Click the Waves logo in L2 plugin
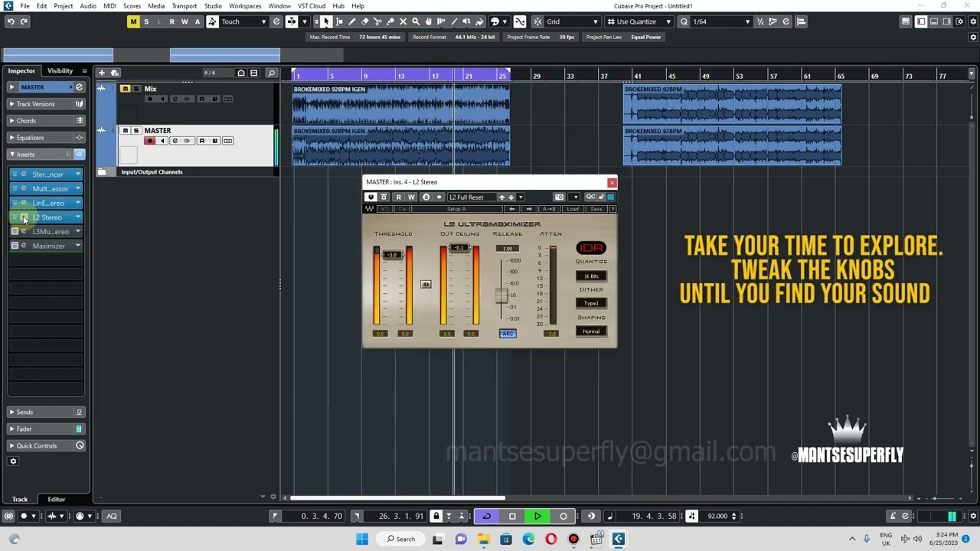Image resolution: width=980 pixels, height=551 pixels. tap(370, 209)
